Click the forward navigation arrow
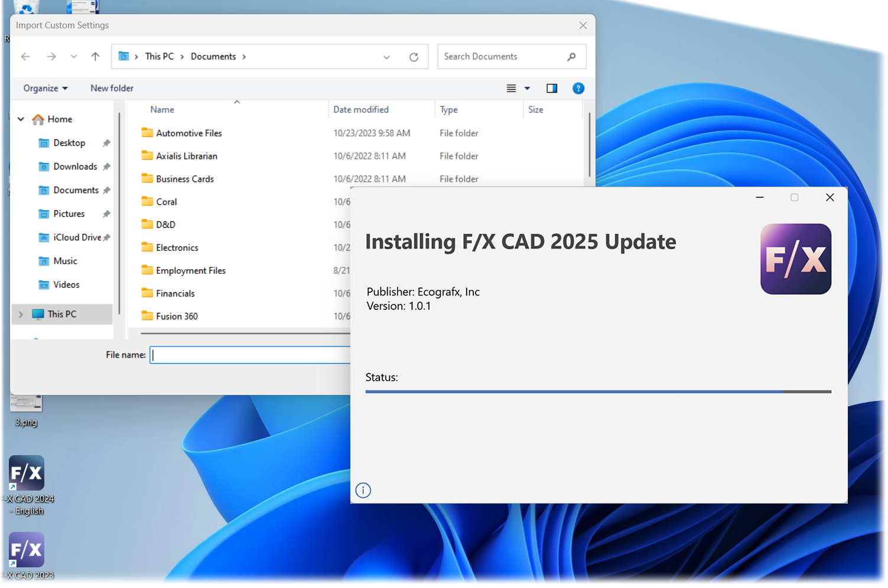This screenshot has height=588, width=888. click(x=51, y=56)
